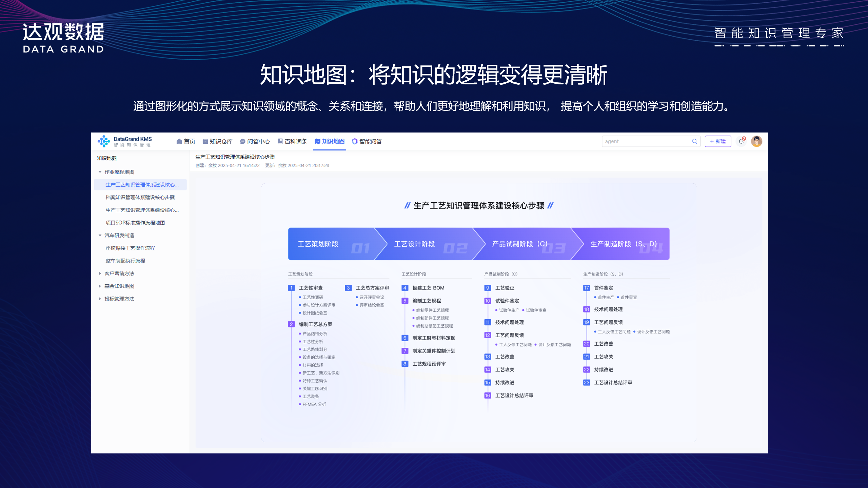Click the 知识仓库 repository icon
Image resolution: width=868 pixels, height=488 pixels.
(205, 141)
